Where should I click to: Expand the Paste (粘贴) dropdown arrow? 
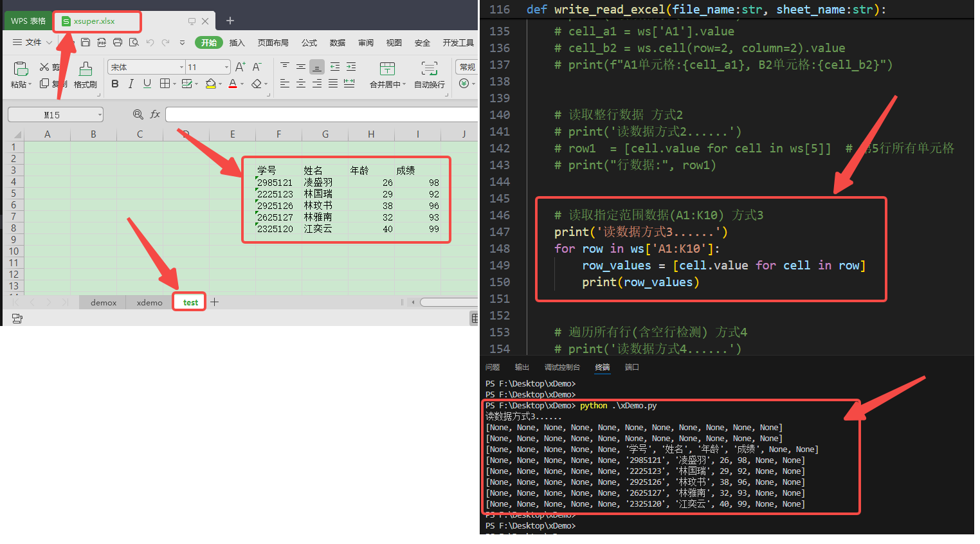click(30, 84)
